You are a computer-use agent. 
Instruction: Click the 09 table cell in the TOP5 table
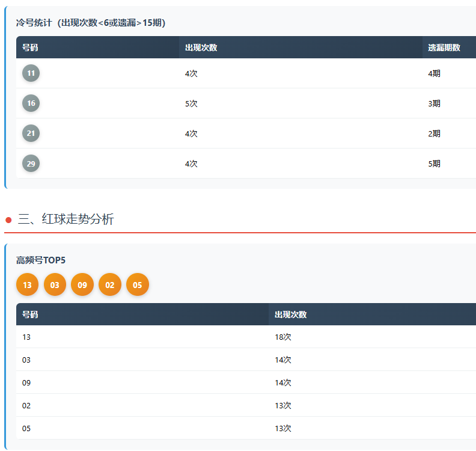pos(26,382)
